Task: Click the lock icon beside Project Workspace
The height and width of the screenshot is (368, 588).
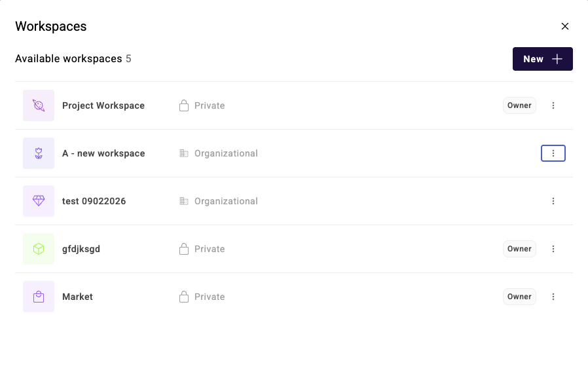Action: [184, 105]
